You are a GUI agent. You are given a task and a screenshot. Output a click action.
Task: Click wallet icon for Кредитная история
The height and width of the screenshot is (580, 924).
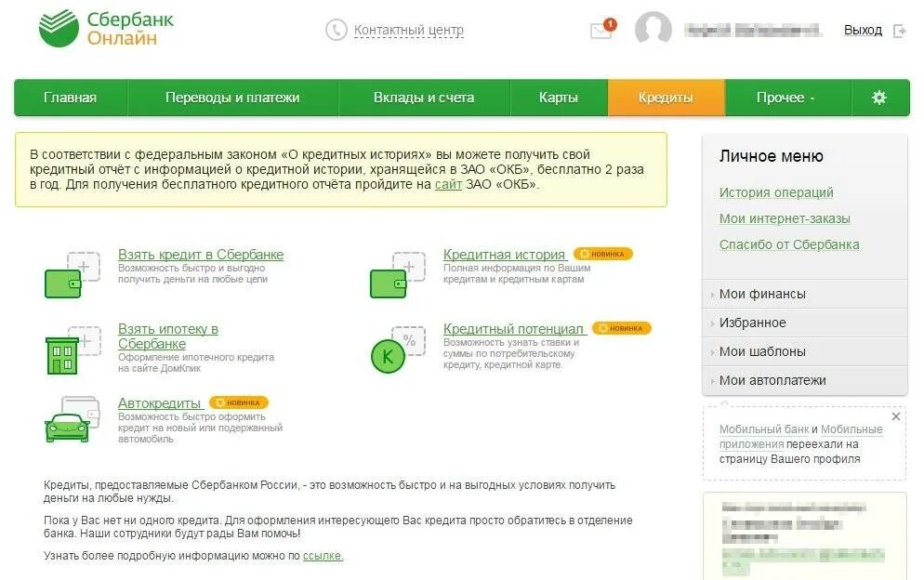(398, 275)
